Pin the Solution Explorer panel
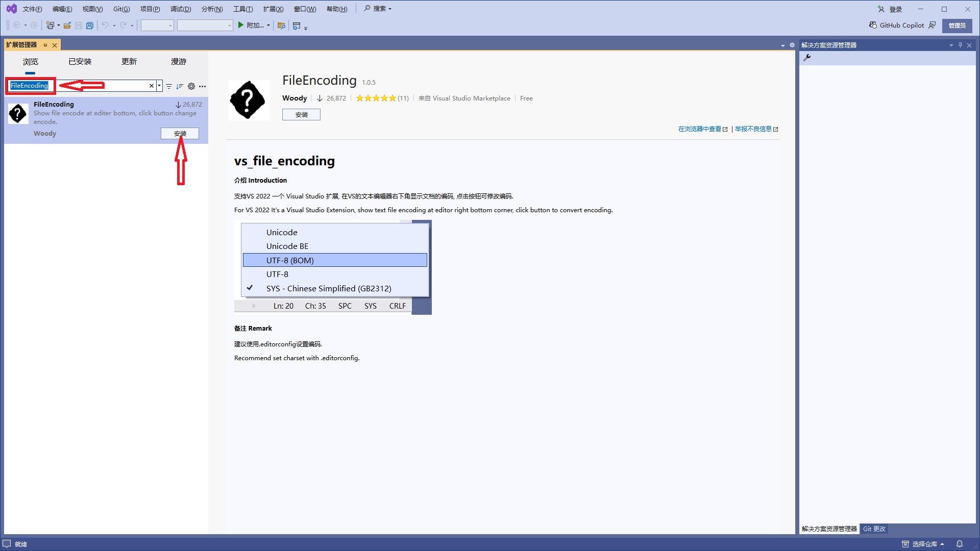 pyautogui.click(x=960, y=45)
